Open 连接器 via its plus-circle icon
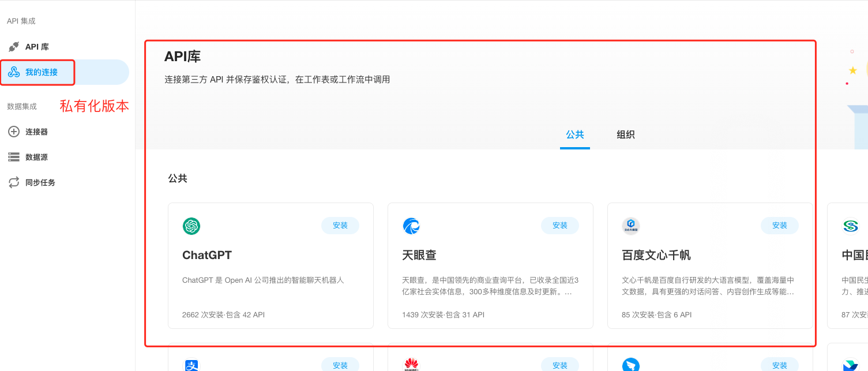Image resolution: width=868 pixels, height=371 pixels. click(14, 132)
